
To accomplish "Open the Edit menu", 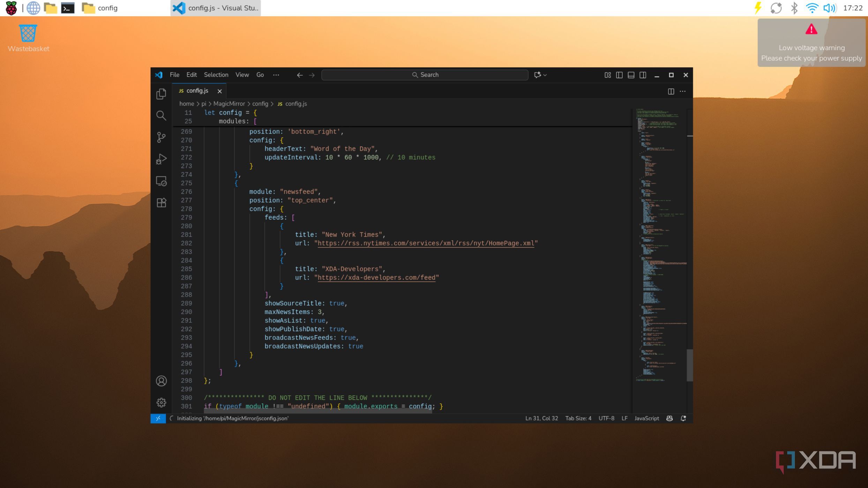I will 192,75.
